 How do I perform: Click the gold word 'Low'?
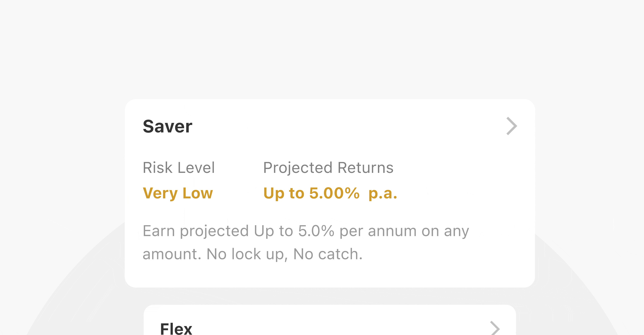coord(197,193)
